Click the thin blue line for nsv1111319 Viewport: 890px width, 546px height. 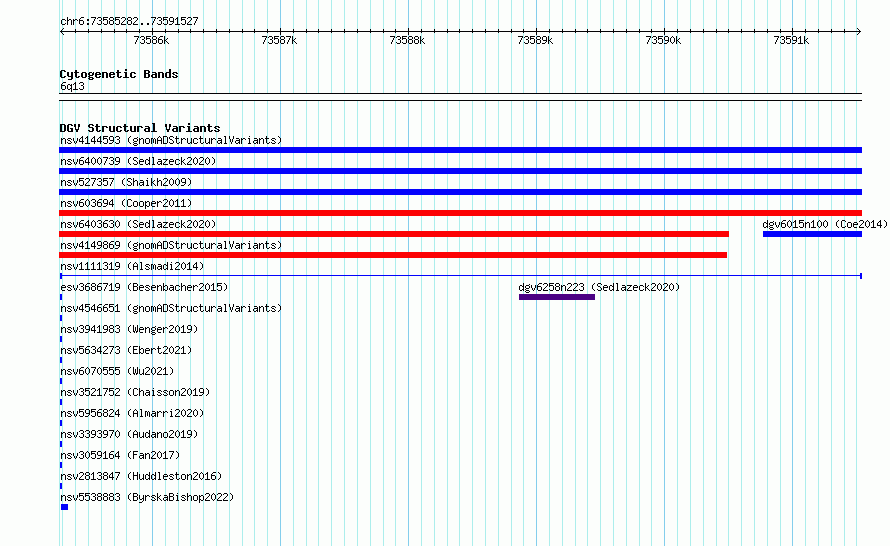460,276
